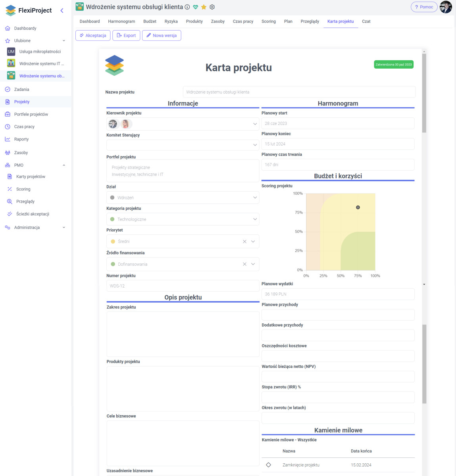This screenshot has width=456, height=476.
Task: Open Zadania in sidebar
Action: click(x=22, y=90)
